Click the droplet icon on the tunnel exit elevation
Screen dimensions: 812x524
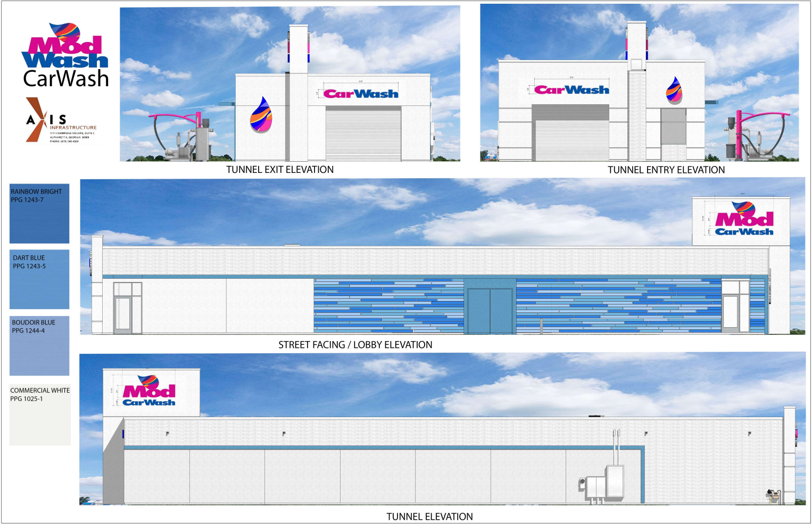coord(261,114)
